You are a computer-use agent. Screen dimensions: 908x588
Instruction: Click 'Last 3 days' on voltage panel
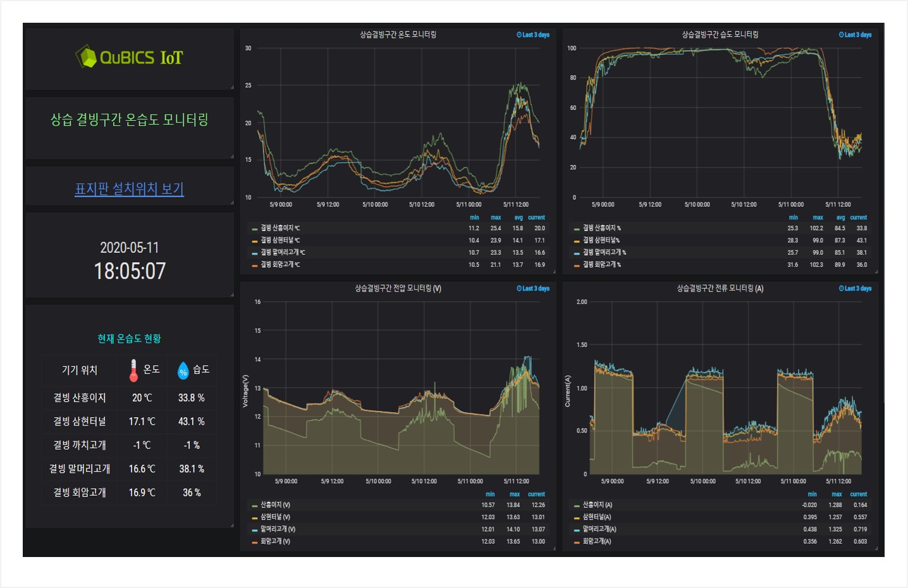533,288
